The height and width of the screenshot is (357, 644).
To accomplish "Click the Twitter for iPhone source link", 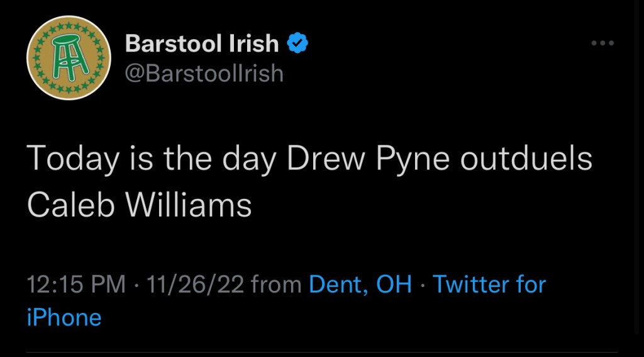I will click(x=489, y=285).
